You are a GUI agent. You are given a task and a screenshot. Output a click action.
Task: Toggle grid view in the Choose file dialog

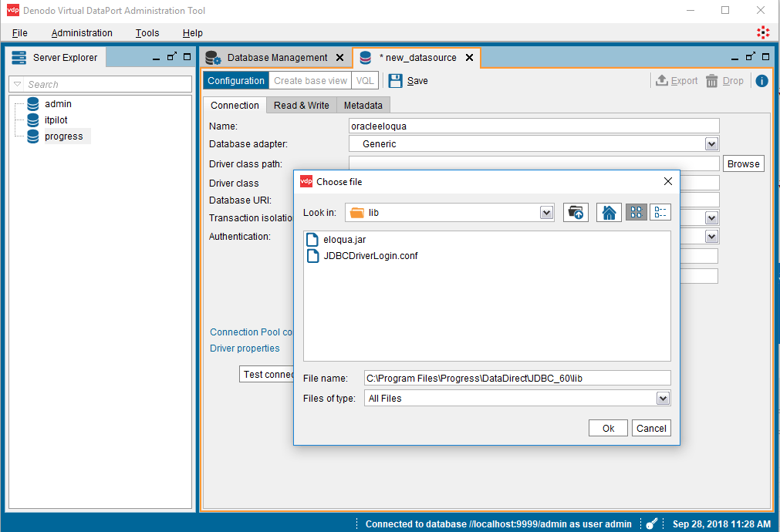pyautogui.click(x=636, y=212)
